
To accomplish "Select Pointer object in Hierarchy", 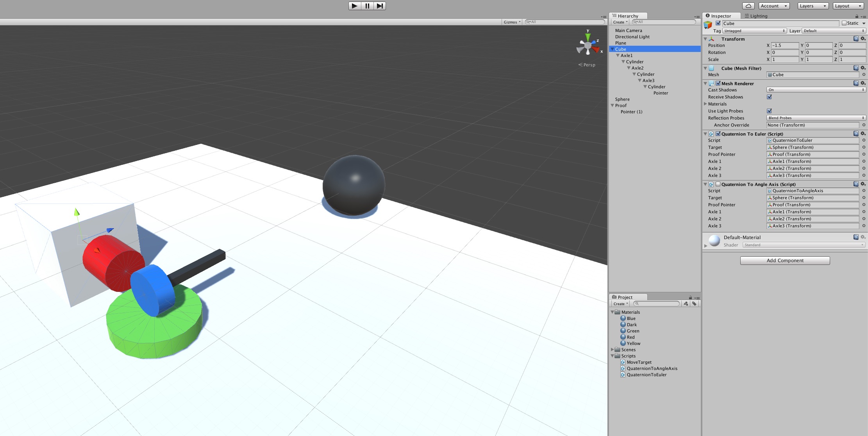I will tap(661, 93).
